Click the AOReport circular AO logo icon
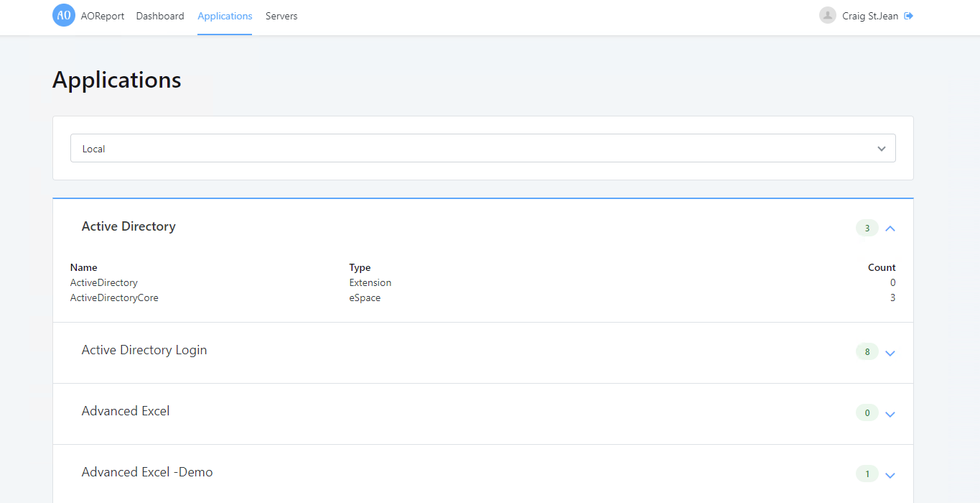The height and width of the screenshot is (503, 980). tap(63, 15)
